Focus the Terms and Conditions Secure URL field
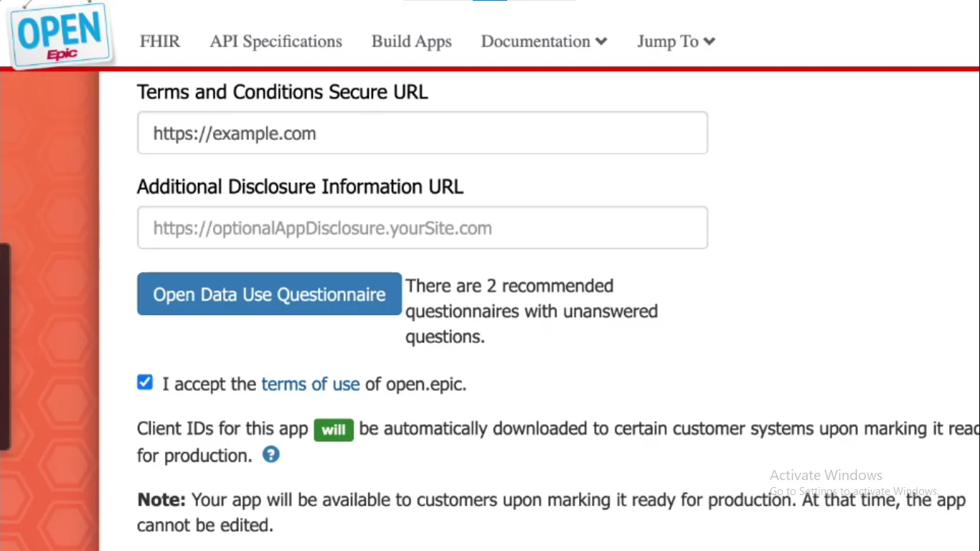The width and height of the screenshot is (980, 551). [422, 133]
